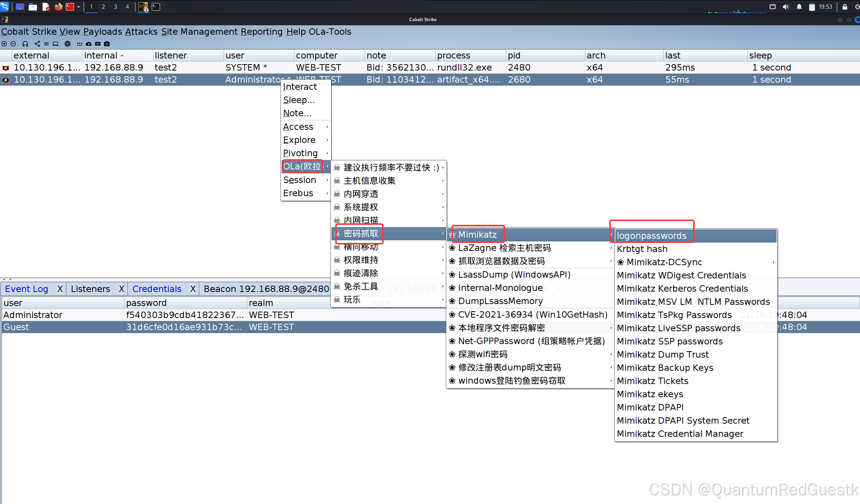
Task: Open listeners via the headphones icon
Action: (25, 44)
